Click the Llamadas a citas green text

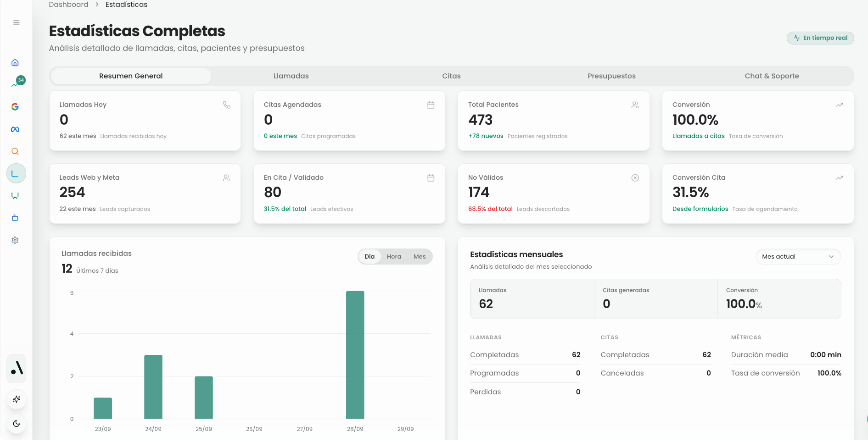pos(698,136)
